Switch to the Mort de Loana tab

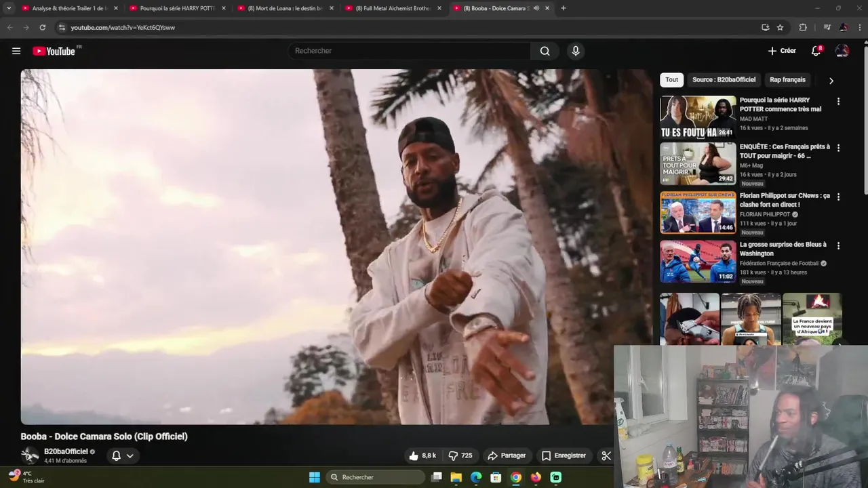pos(285,8)
